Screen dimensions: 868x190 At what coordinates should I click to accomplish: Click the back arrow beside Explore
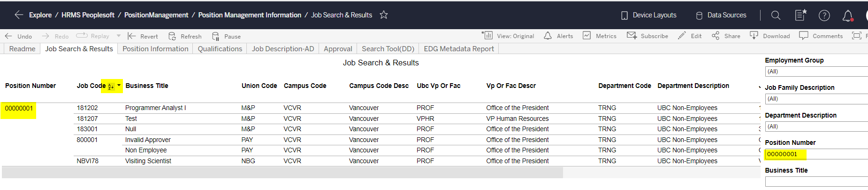[18, 15]
